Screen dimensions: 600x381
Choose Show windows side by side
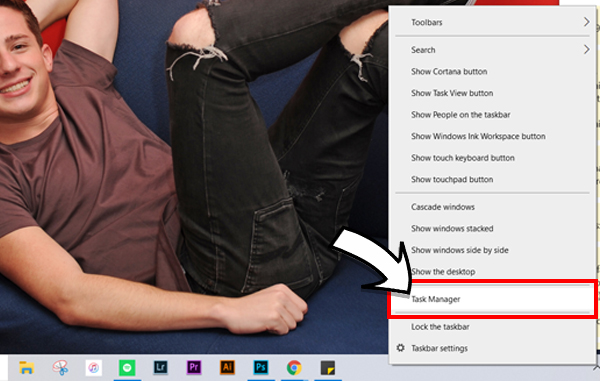point(492,250)
